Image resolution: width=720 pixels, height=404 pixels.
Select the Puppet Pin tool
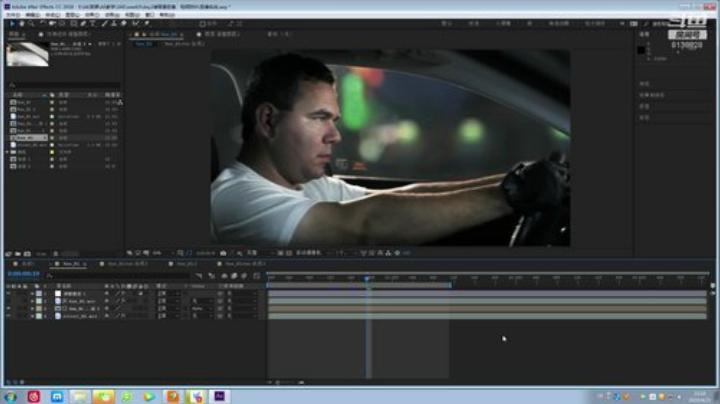point(147,23)
